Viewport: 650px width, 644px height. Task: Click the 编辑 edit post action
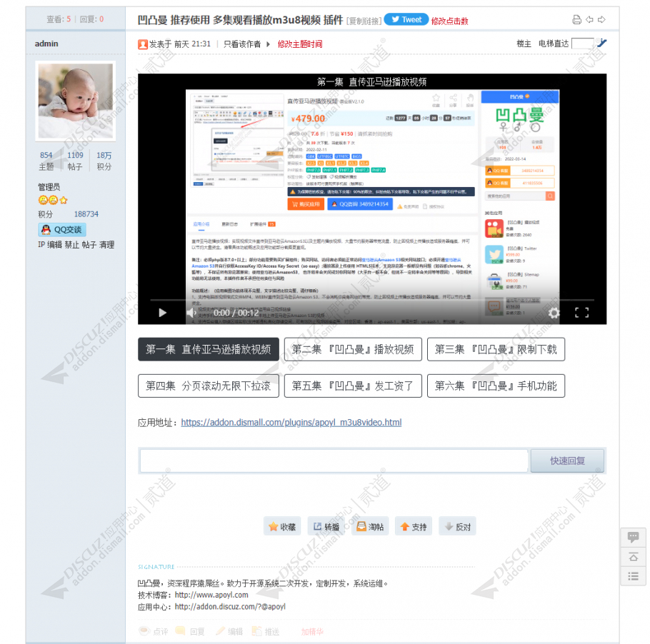229,631
